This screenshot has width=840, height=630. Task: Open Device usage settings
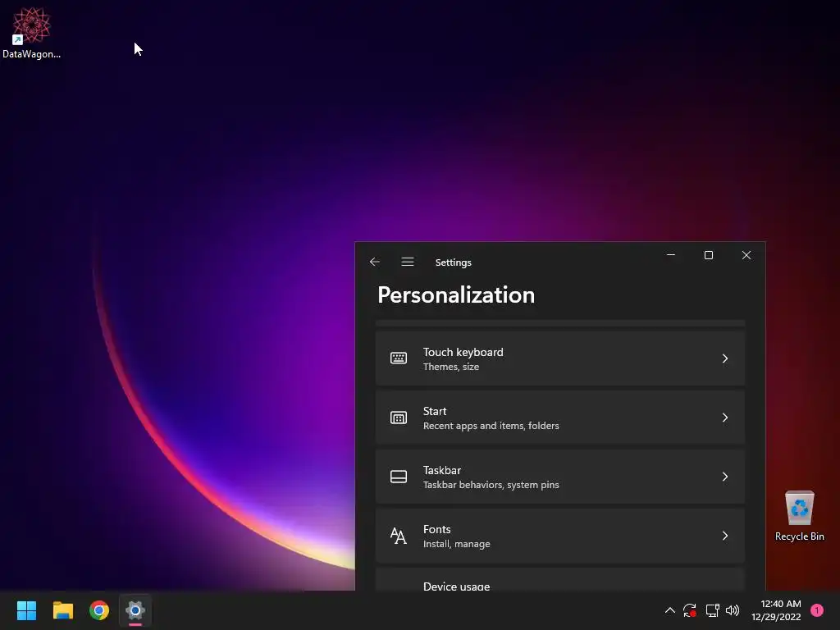(x=559, y=580)
